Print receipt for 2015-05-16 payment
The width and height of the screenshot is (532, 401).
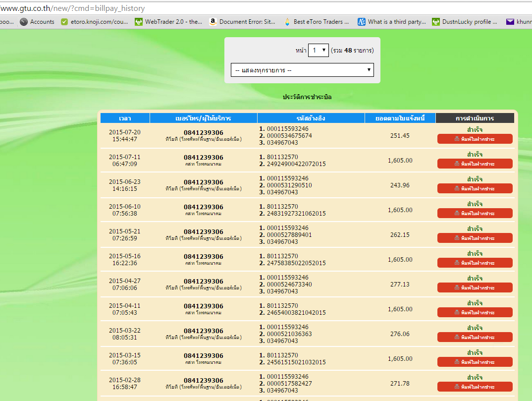coord(475,263)
